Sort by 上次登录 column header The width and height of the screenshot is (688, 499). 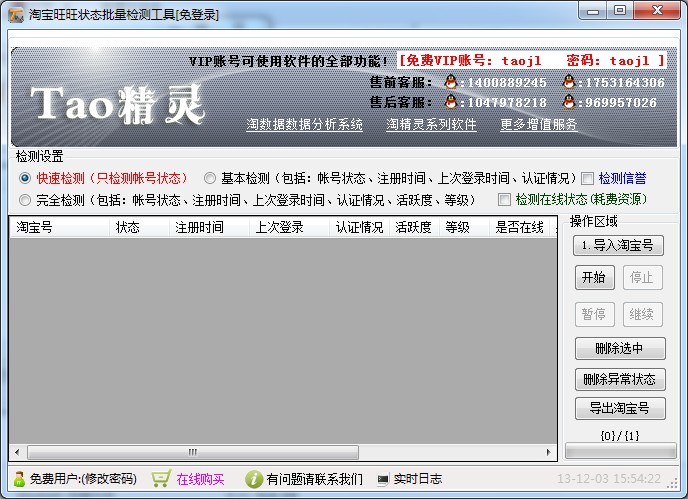click(290, 227)
